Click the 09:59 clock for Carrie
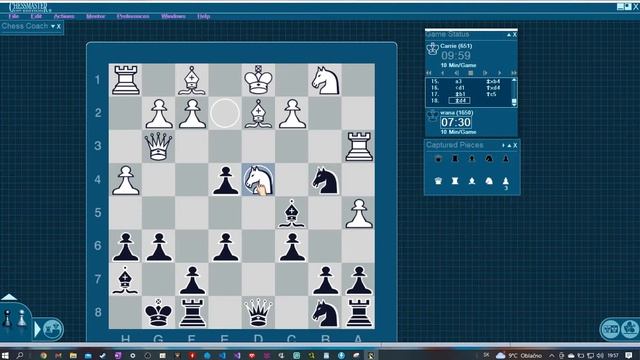 (x=456, y=56)
